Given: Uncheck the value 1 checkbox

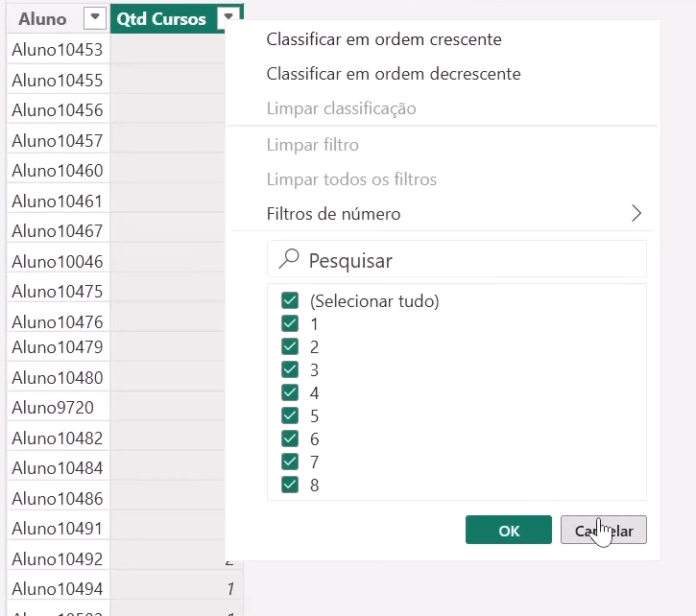Looking at the screenshot, I should pyautogui.click(x=290, y=323).
